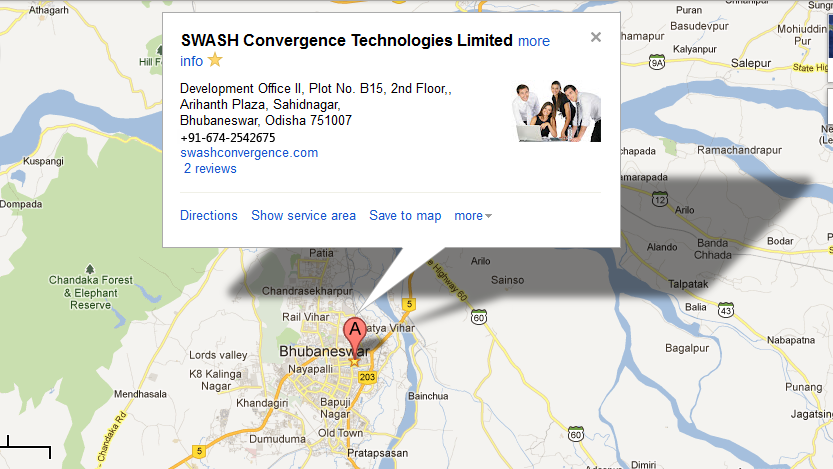Click highway 43 shield near Balia
The width and height of the screenshot is (833, 469).
click(726, 310)
